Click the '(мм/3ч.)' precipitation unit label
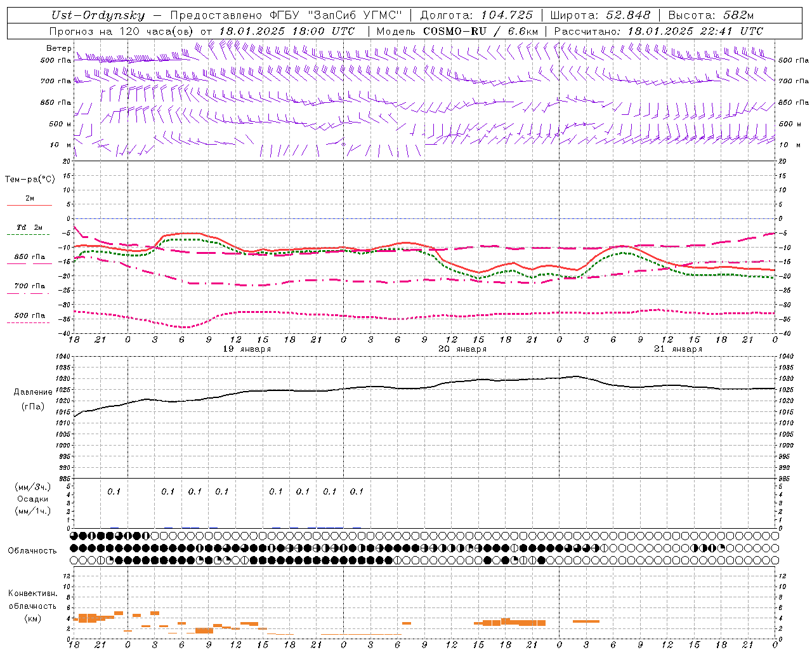Image resolution: width=812 pixels, height=650 pixels. [x=33, y=487]
